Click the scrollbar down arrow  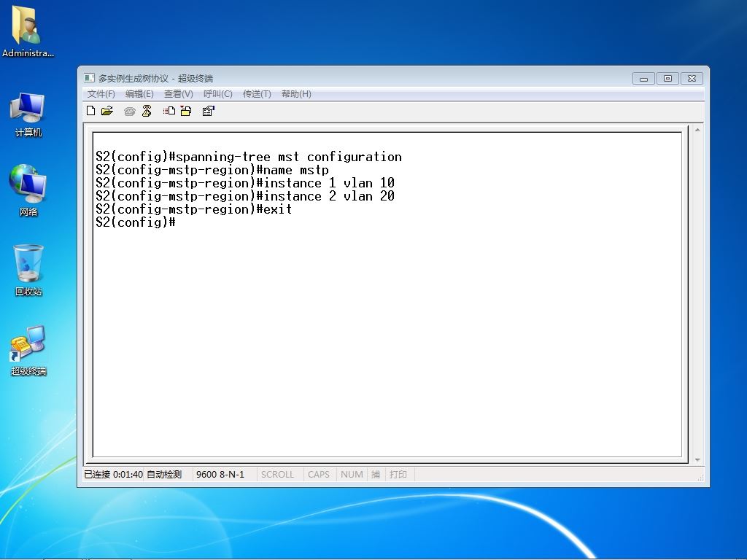697,459
